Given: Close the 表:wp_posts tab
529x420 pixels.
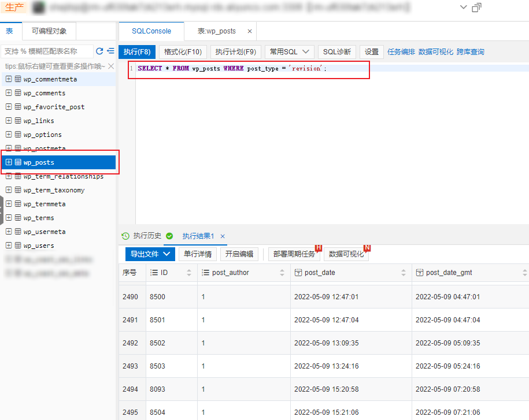Looking at the screenshot, I should (x=249, y=31).
